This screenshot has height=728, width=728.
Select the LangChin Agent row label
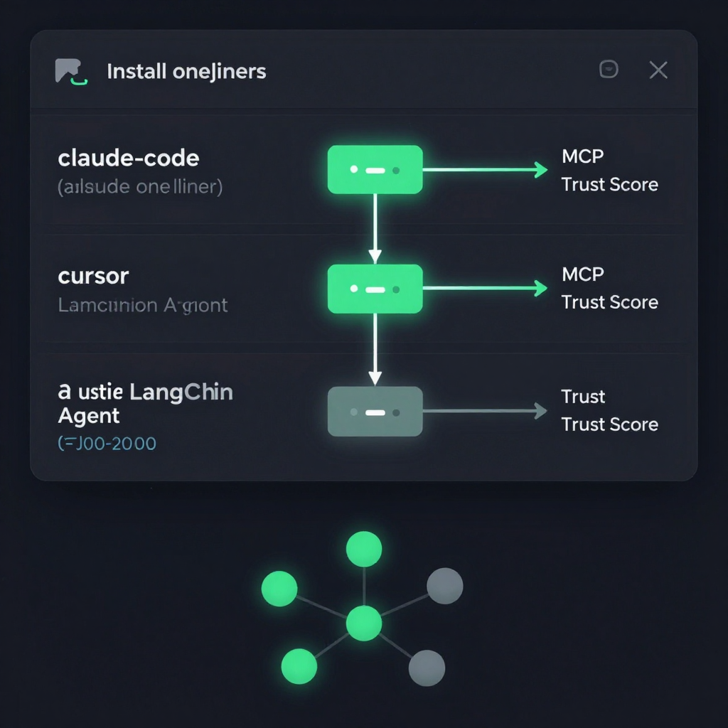click(145, 404)
